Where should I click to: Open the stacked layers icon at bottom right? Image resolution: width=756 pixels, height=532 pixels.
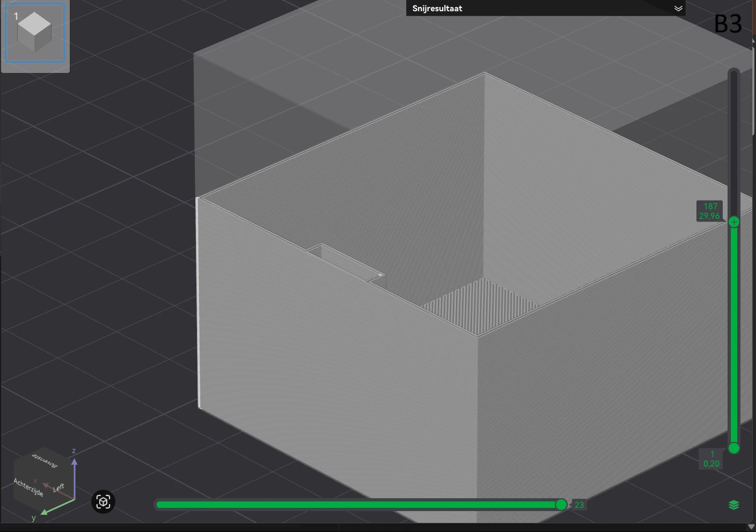pyautogui.click(x=734, y=505)
